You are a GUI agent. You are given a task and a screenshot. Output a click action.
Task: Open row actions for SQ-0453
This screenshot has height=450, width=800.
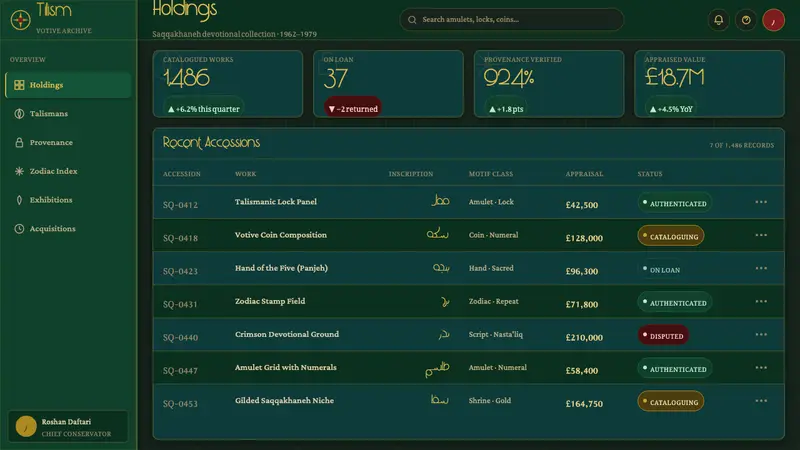point(761,401)
